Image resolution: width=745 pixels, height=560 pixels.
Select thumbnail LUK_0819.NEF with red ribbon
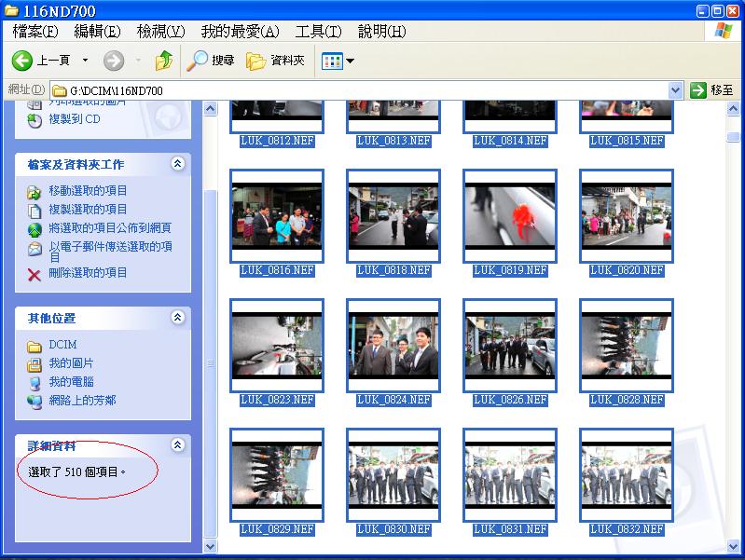[510, 216]
